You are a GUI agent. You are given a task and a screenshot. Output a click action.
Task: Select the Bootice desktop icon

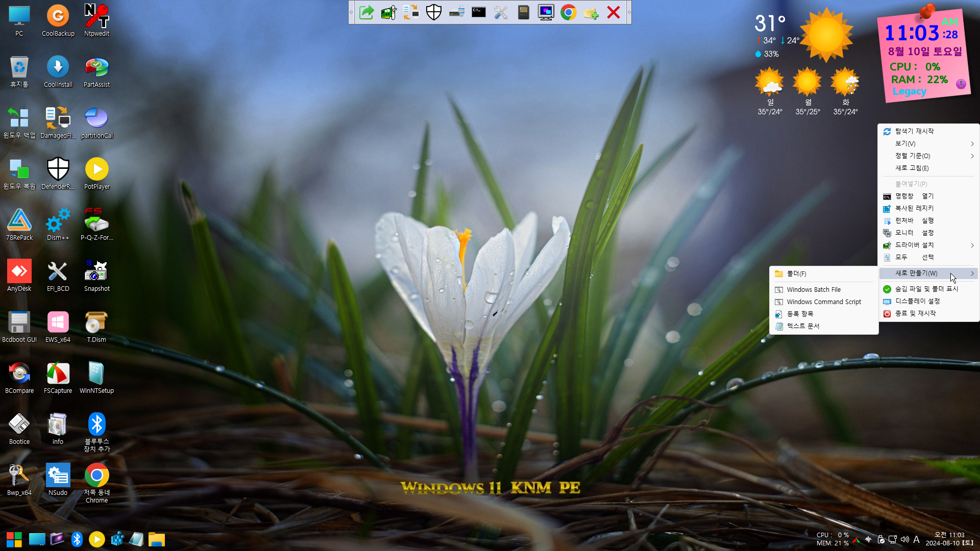tap(19, 429)
